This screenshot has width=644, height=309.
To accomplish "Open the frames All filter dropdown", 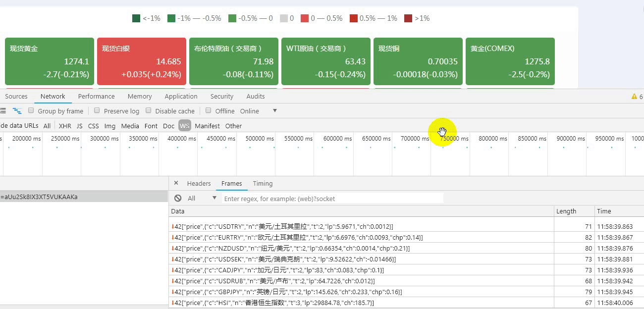I will click(x=202, y=198).
